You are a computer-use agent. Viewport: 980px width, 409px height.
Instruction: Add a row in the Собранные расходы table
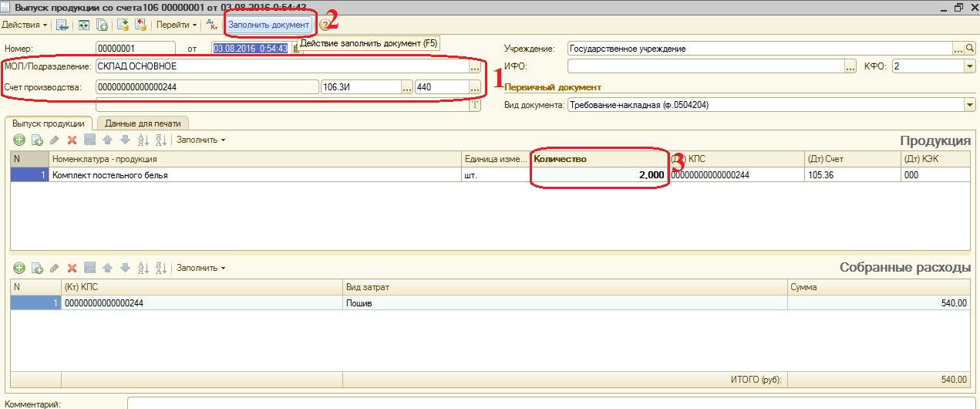(x=20, y=268)
